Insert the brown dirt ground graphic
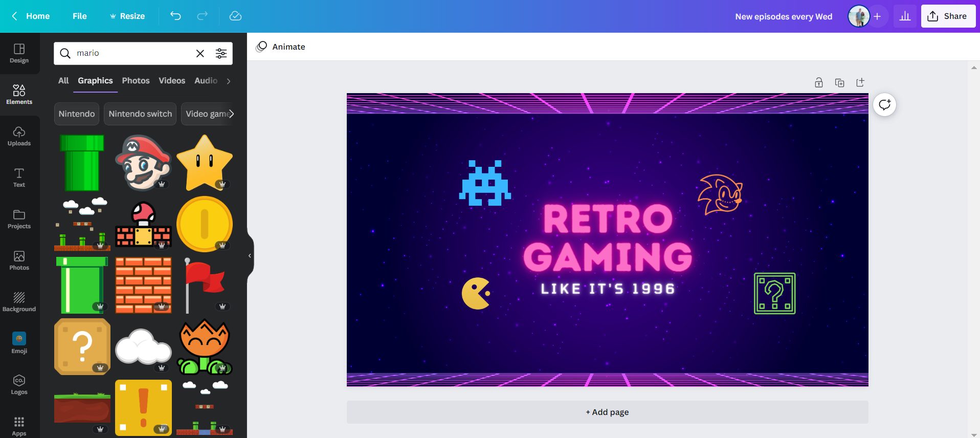980x438 pixels. (82, 408)
